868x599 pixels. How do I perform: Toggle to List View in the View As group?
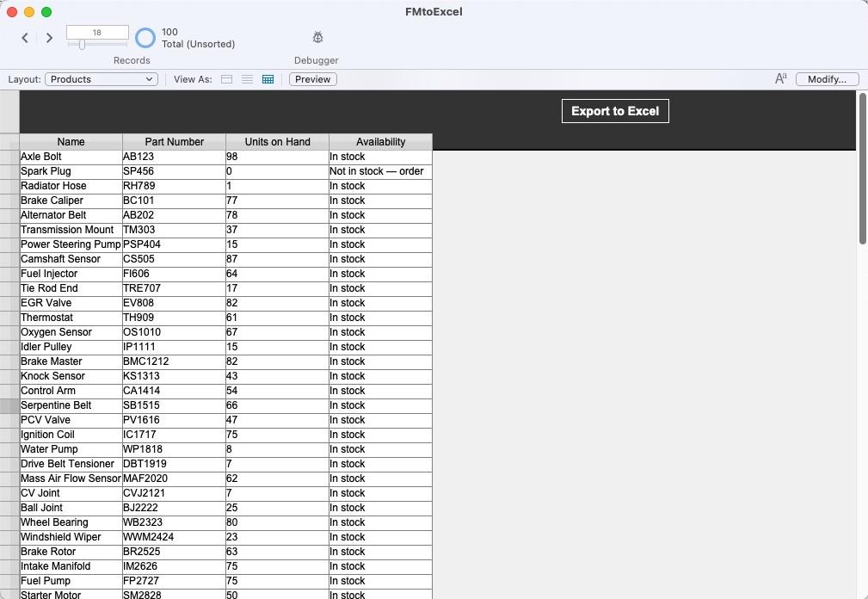247,78
